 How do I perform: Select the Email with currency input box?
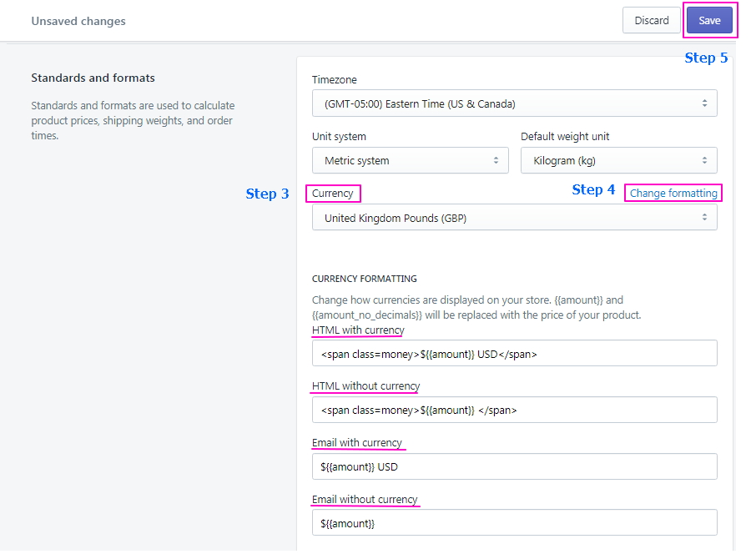click(x=514, y=466)
